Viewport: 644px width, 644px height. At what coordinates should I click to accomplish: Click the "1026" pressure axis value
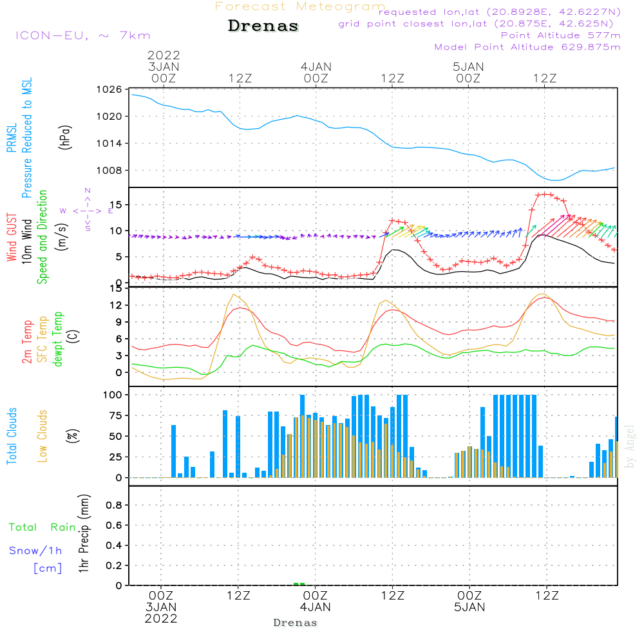109,90
